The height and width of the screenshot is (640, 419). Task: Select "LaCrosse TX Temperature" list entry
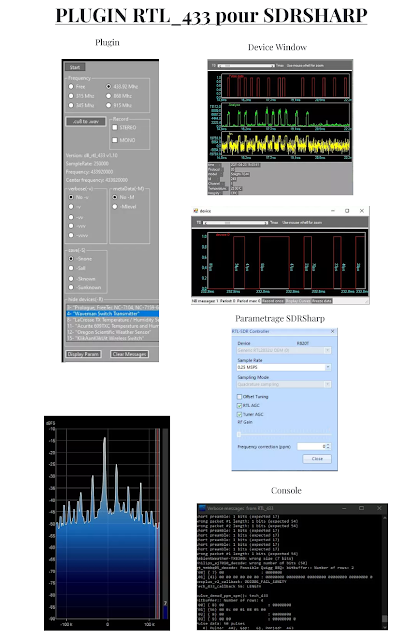[112, 320]
